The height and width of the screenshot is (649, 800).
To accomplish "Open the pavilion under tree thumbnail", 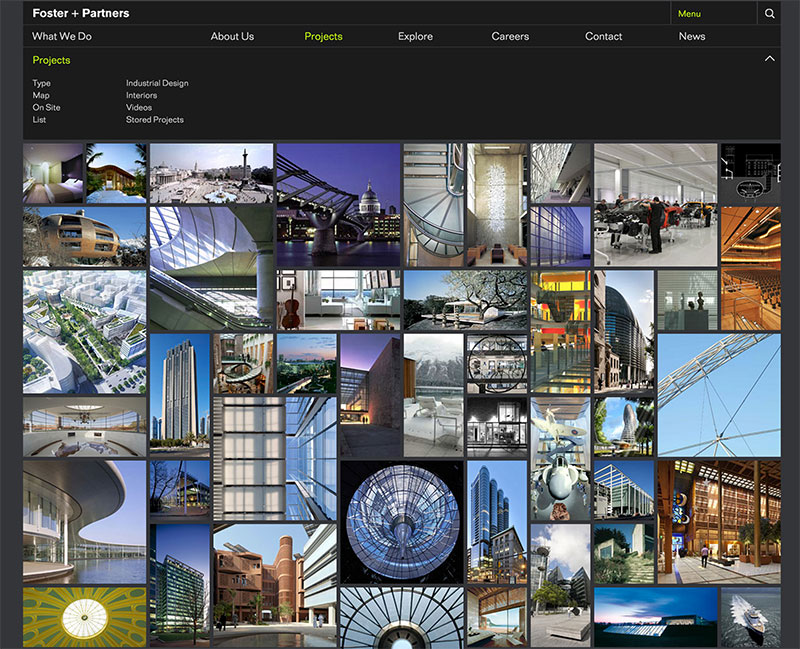I will coord(465,300).
